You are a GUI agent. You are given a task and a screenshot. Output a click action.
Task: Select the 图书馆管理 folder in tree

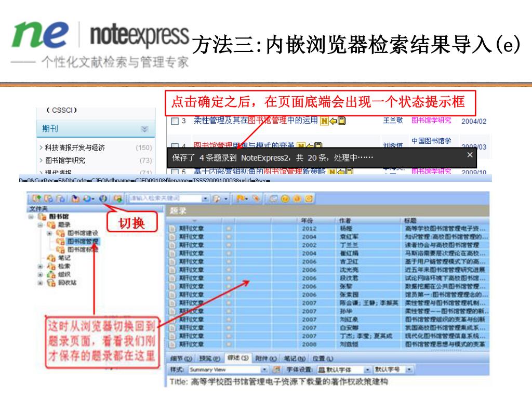83,241
